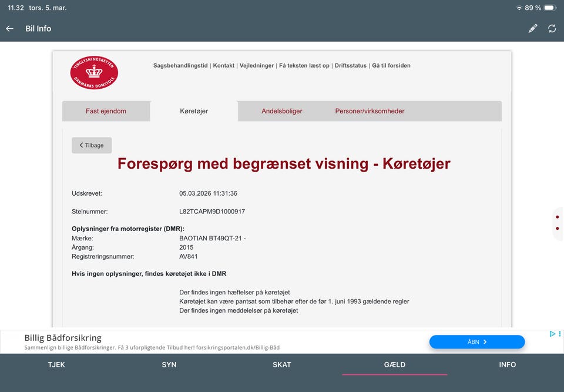Tap the Bil Info title

[x=38, y=28]
